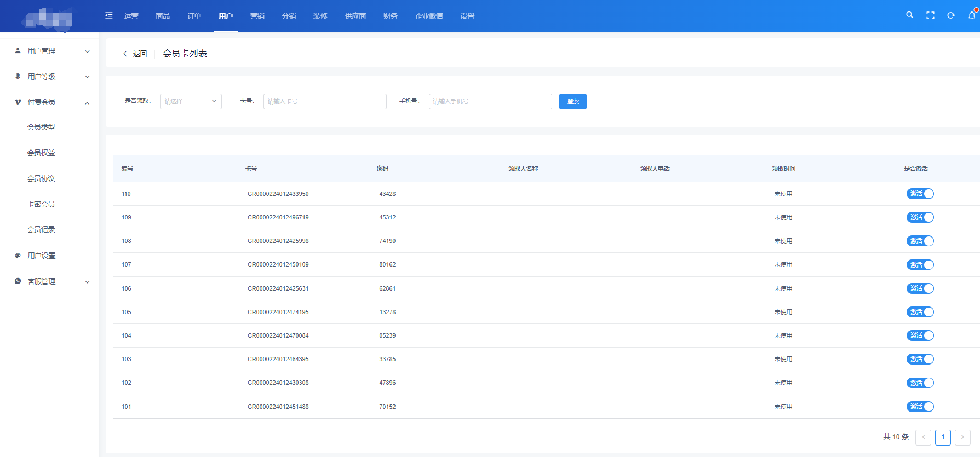
Task: Go to the 运营 top menu
Action: 131,16
